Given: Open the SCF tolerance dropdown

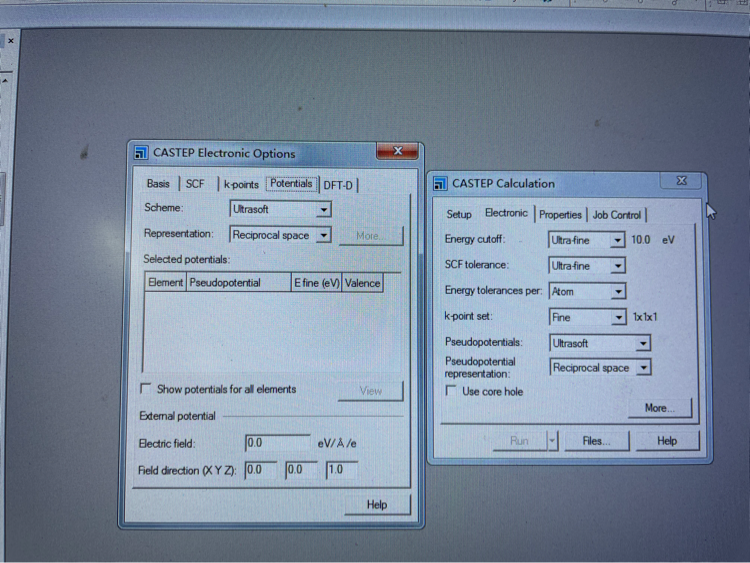Looking at the screenshot, I should tap(618, 266).
